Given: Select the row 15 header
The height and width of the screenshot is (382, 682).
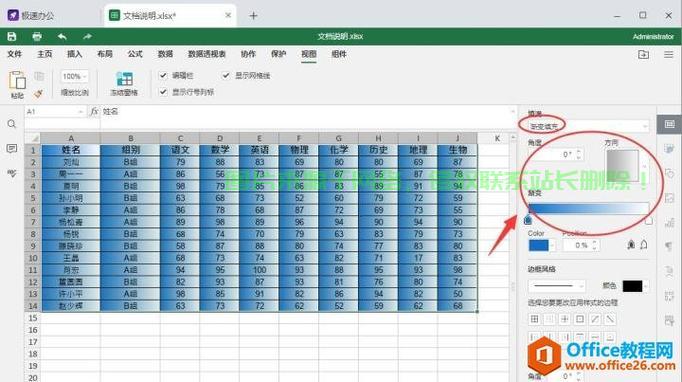Looking at the screenshot, I should click(33, 318).
